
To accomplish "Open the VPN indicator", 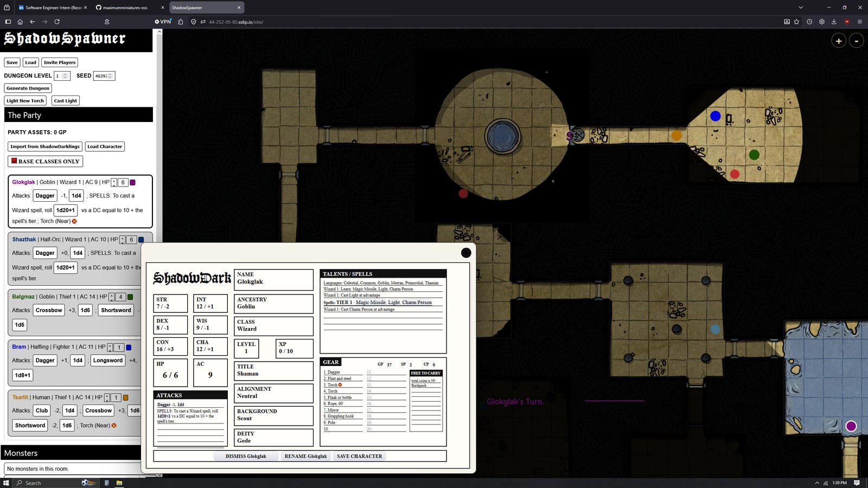I will click(163, 22).
